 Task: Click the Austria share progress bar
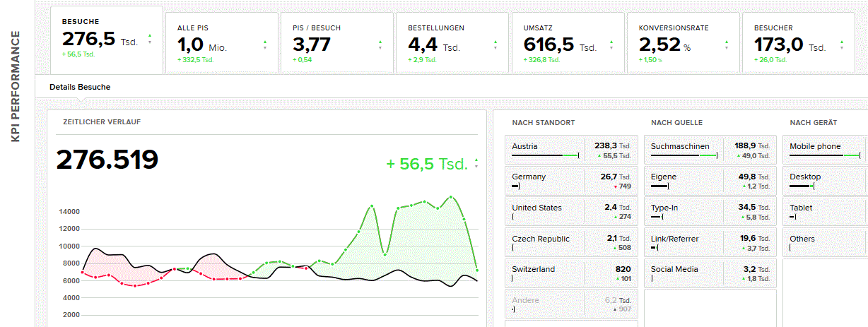545,155
